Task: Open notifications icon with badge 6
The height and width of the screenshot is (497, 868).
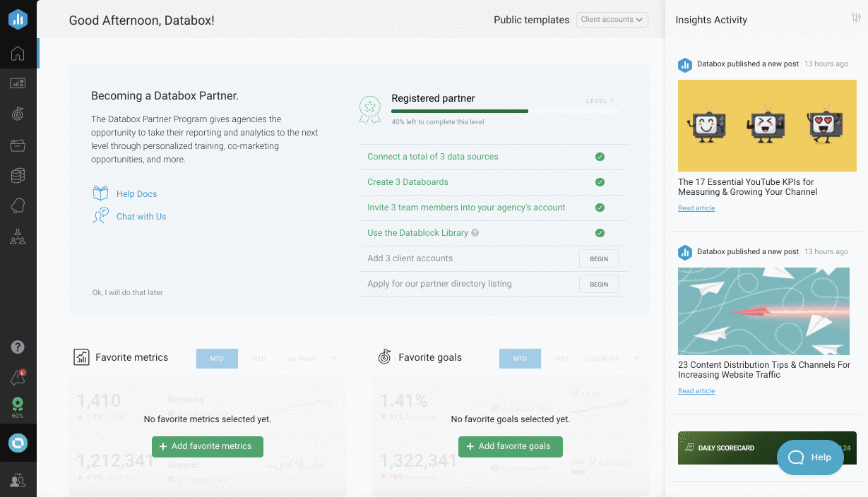Action: pos(18,378)
